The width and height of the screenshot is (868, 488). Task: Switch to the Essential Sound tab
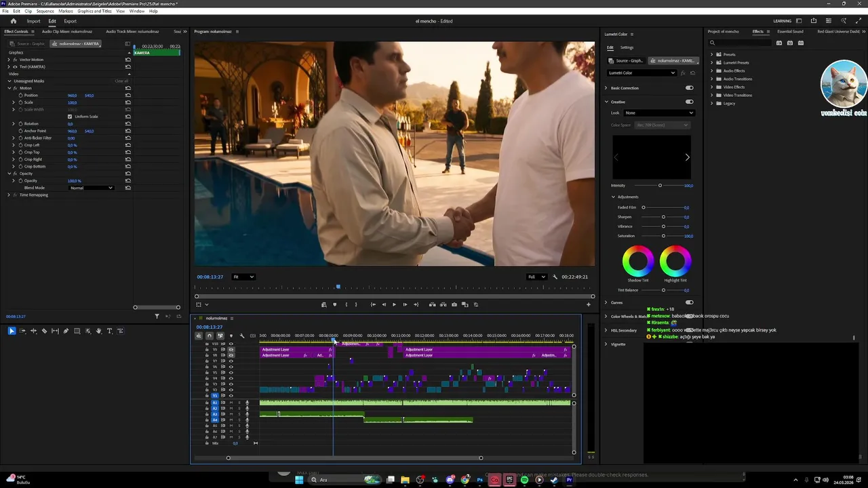pyautogui.click(x=790, y=31)
